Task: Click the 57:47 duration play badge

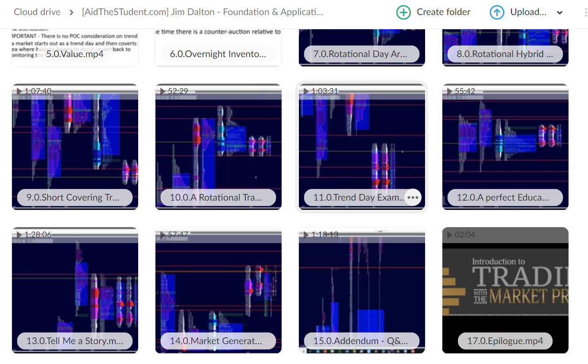Action: [x=174, y=234]
